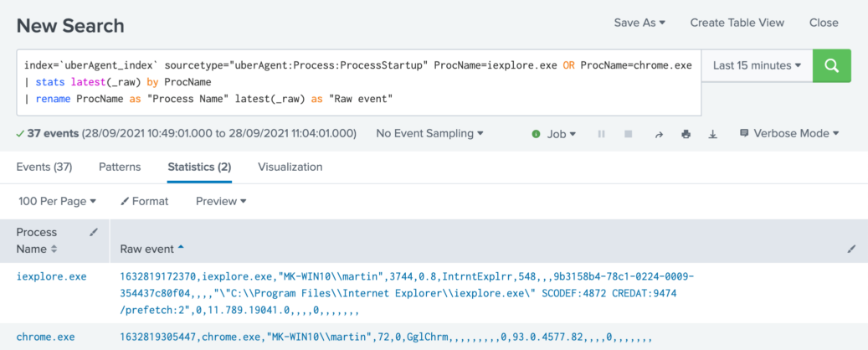
Task: Share the search job
Action: 659,134
